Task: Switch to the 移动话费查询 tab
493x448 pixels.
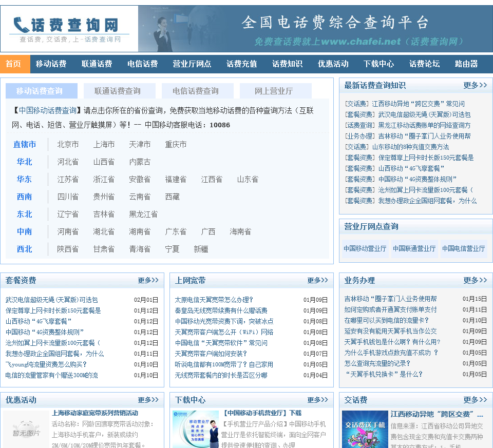Action: pyautogui.click(x=42, y=91)
